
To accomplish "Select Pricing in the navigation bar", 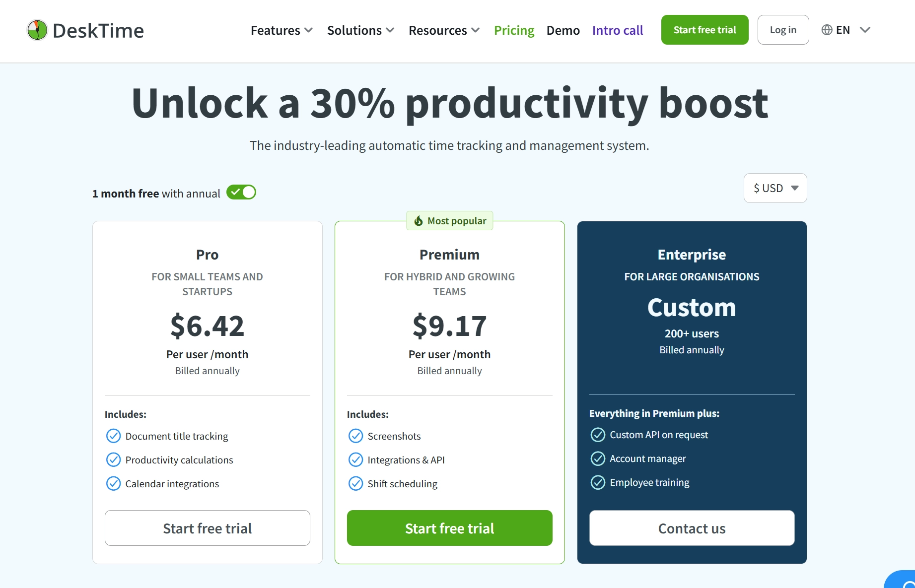I will coord(514,30).
